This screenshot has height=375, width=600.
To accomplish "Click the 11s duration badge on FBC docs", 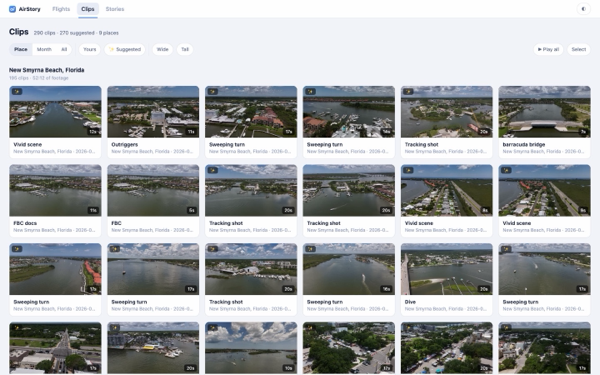I will click(x=93, y=210).
